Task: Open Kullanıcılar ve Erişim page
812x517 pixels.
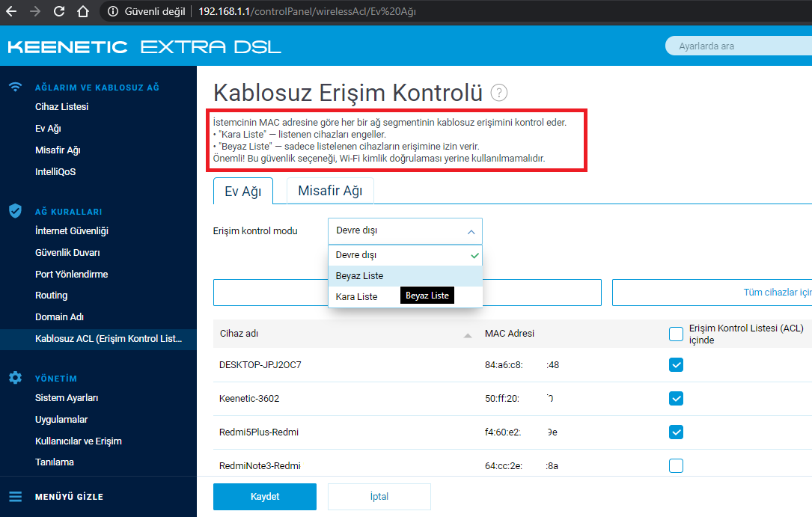Action: tap(78, 441)
